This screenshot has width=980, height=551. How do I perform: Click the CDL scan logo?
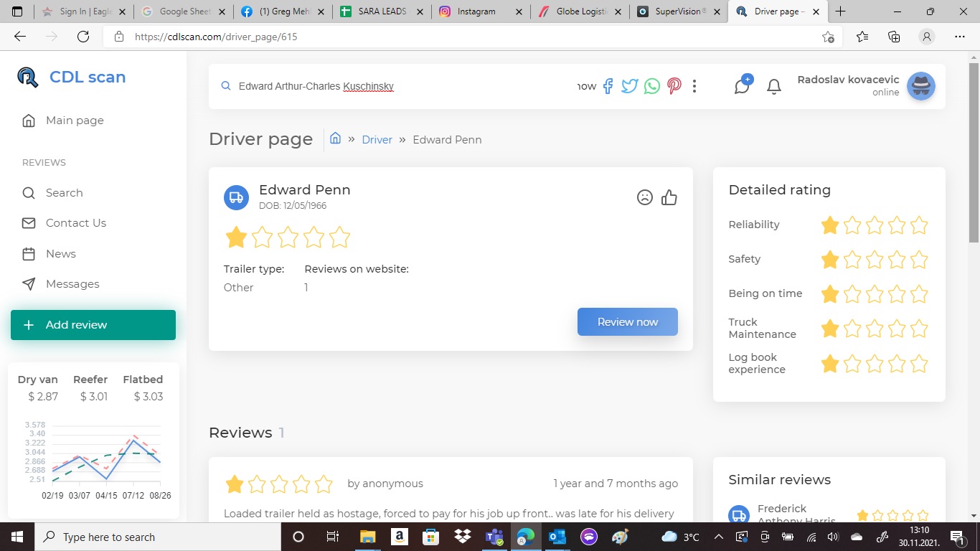72,77
